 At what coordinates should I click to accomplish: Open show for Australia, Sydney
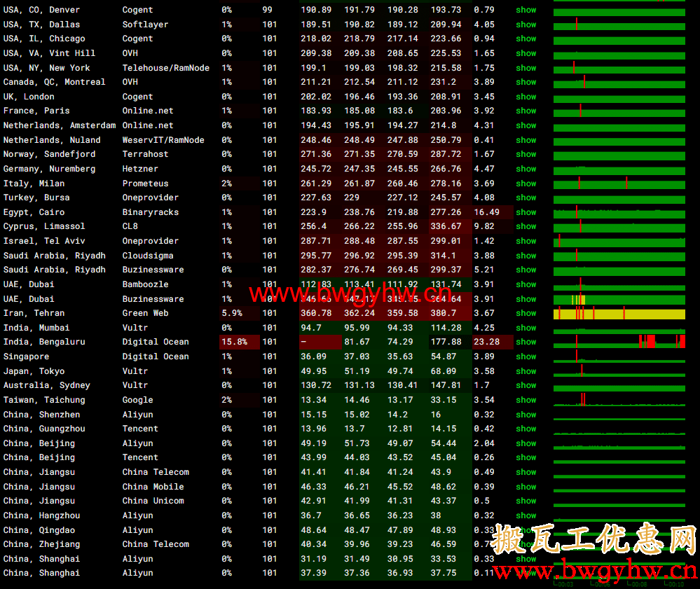pos(526,385)
